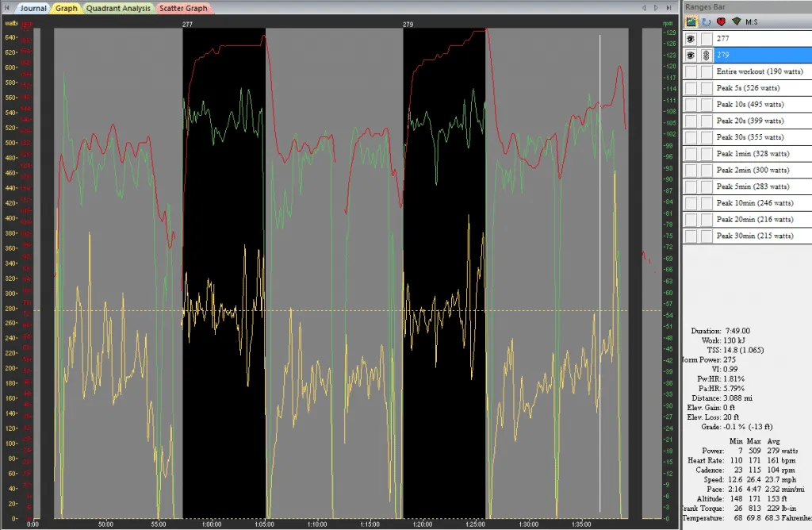Click the 277 range marker above the graph

[x=187, y=25]
